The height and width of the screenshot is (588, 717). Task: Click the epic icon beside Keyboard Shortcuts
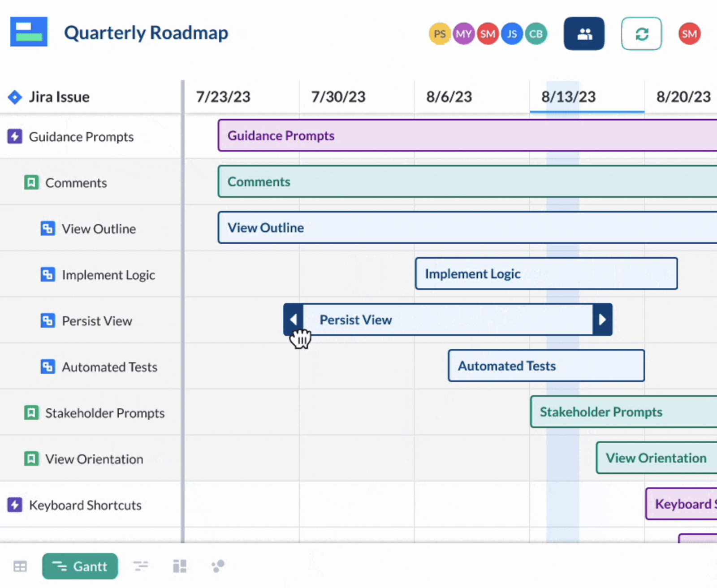coord(15,505)
